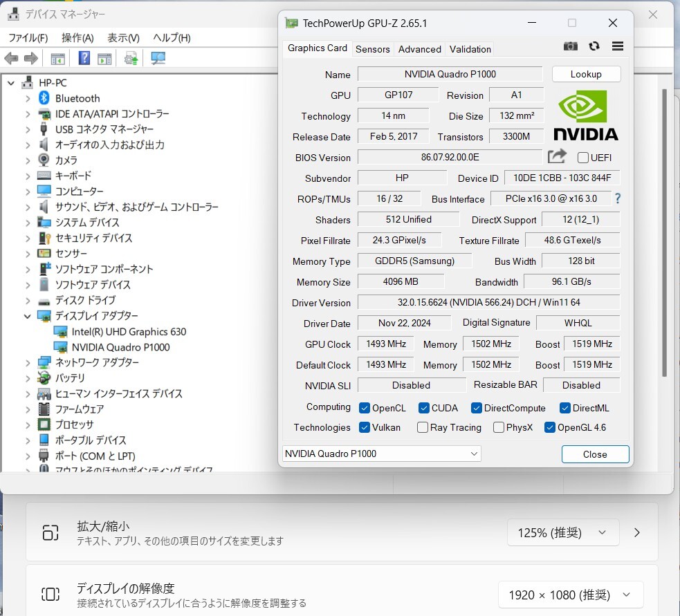
Task: Click the Help question mark toolbar icon
Action: click(x=84, y=57)
